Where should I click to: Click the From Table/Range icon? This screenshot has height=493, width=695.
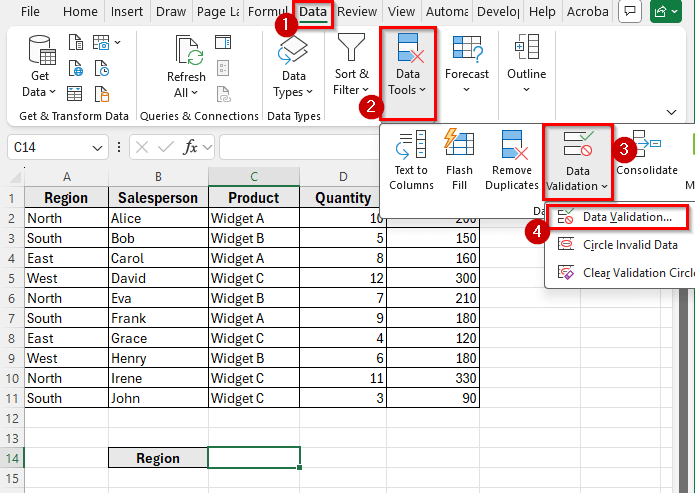74,94
